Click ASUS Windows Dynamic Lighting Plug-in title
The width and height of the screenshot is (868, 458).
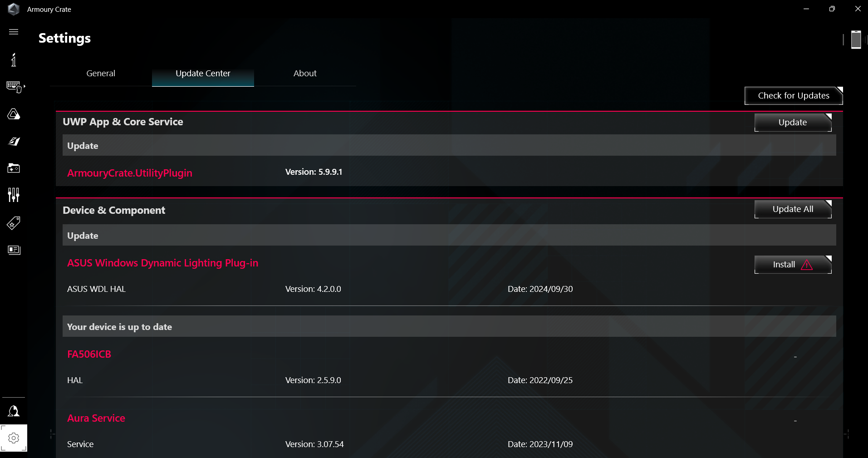pos(162,263)
